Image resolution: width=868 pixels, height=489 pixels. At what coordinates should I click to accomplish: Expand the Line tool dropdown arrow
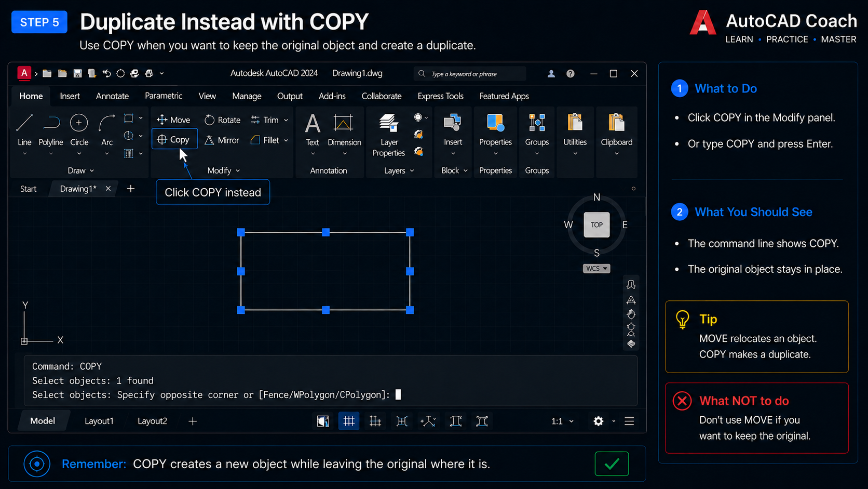(24, 154)
